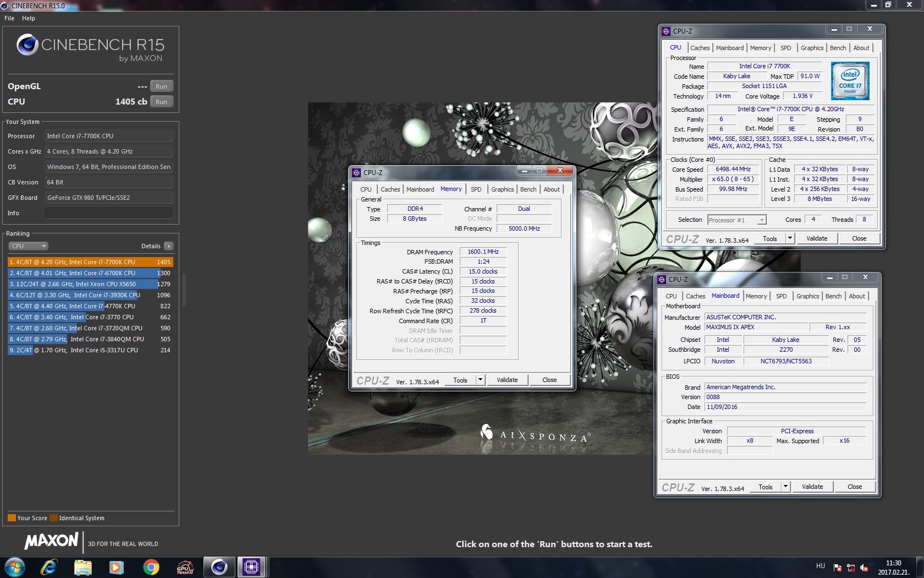The height and width of the screenshot is (578, 924).
Task: Click the network icon in the system tray
Action: tap(851, 568)
